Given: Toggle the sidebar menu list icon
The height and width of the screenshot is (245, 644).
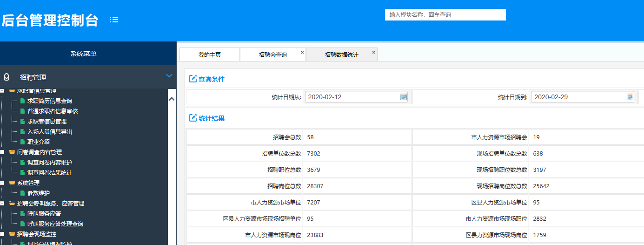Looking at the screenshot, I should click(114, 20).
